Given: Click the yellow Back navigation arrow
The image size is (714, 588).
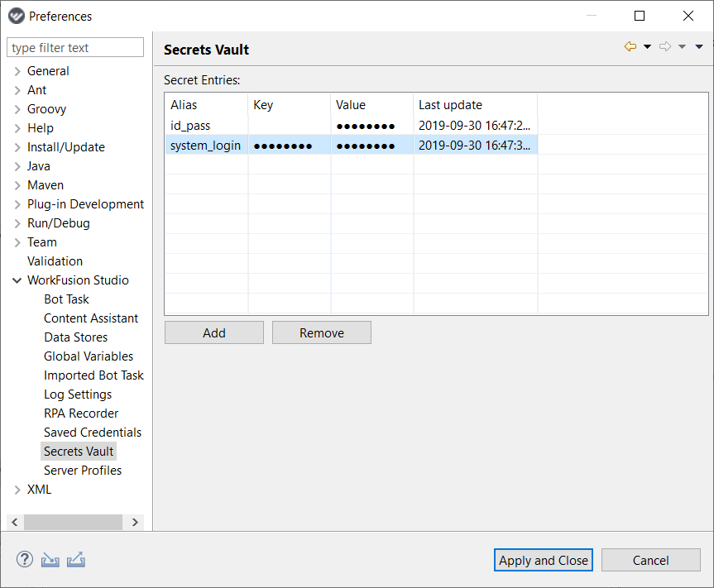Looking at the screenshot, I should click(x=630, y=46).
